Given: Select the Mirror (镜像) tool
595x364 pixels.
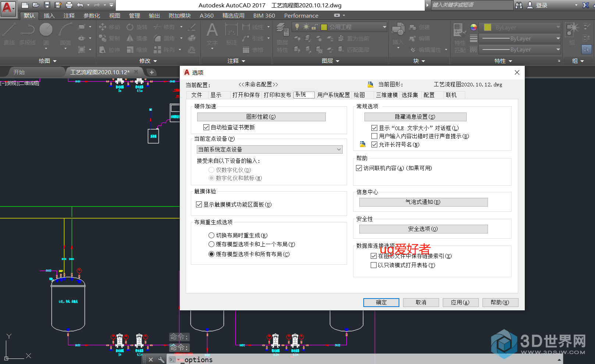Looking at the screenshot, I should tap(137, 38).
